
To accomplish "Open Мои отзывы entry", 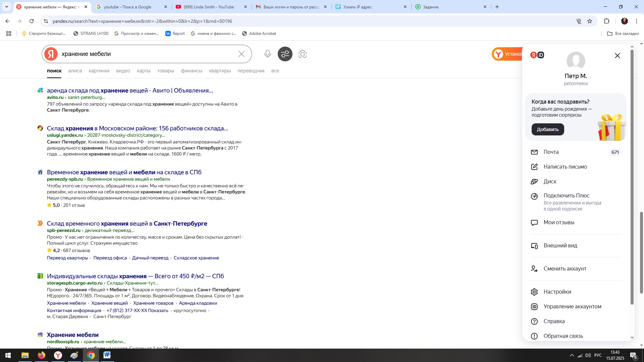I will [576, 223].
